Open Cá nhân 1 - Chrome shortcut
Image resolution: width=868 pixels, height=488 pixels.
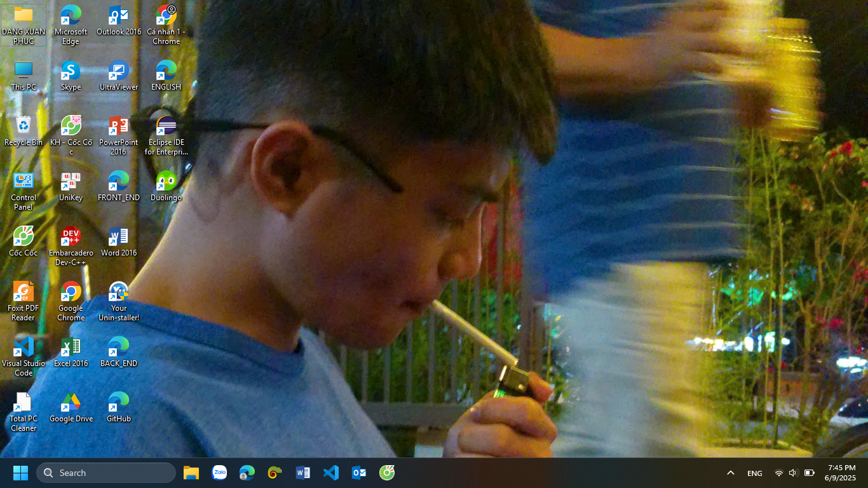[x=166, y=25]
